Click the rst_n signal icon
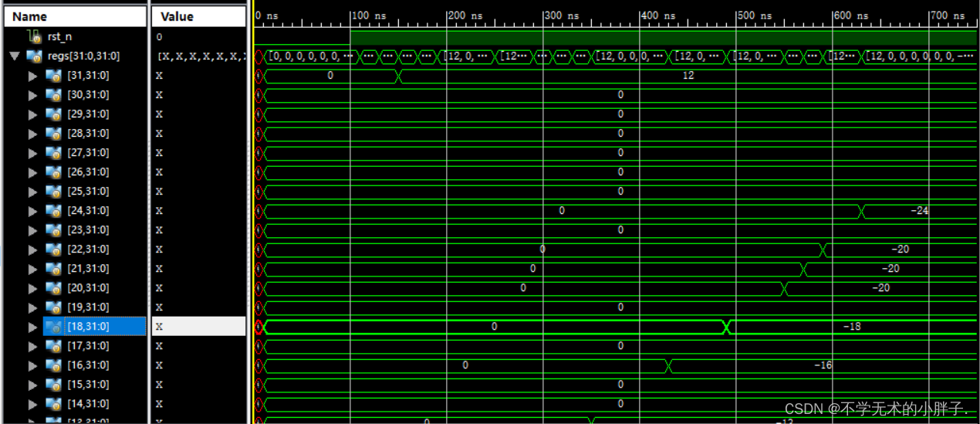This screenshot has height=424, width=980. 33,36
